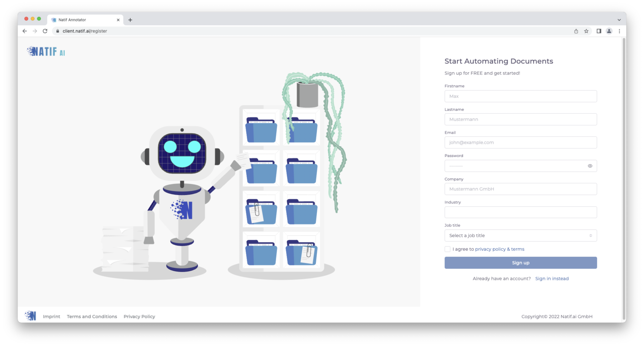Click the Terms and Conditions link
Viewport: 644px width, 346px height.
[x=92, y=316]
